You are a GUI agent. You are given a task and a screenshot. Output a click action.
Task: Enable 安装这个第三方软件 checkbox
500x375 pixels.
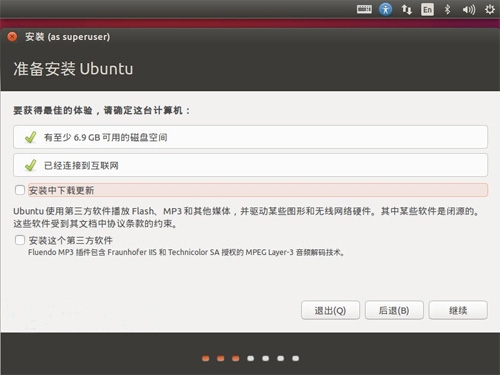pos(20,240)
